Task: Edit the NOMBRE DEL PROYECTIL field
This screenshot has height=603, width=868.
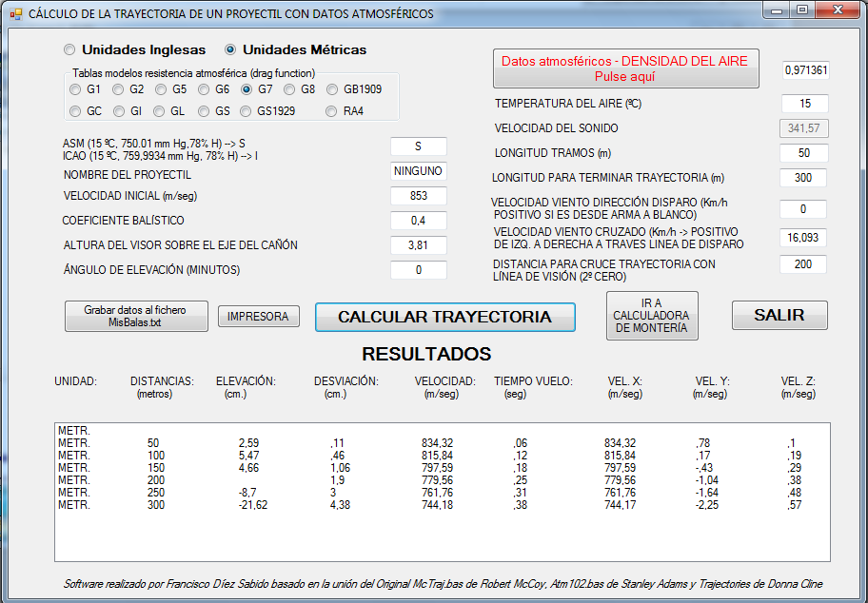Action: 418,172
